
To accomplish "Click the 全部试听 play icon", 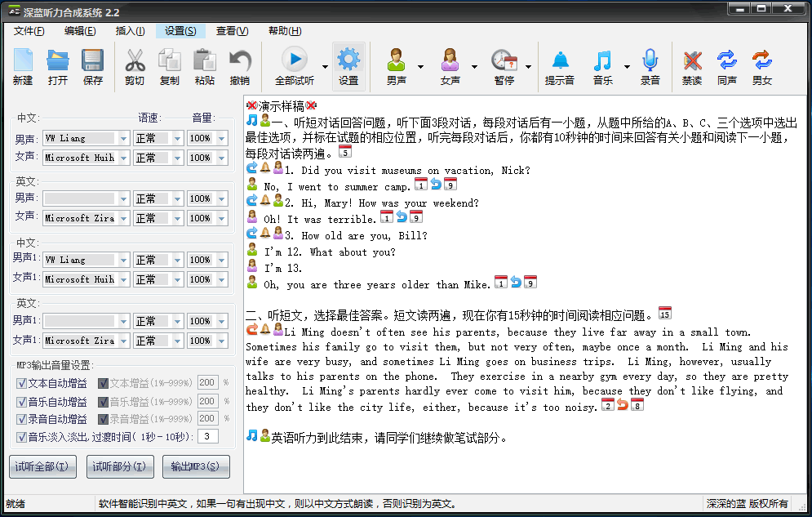I will click(295, 59).
